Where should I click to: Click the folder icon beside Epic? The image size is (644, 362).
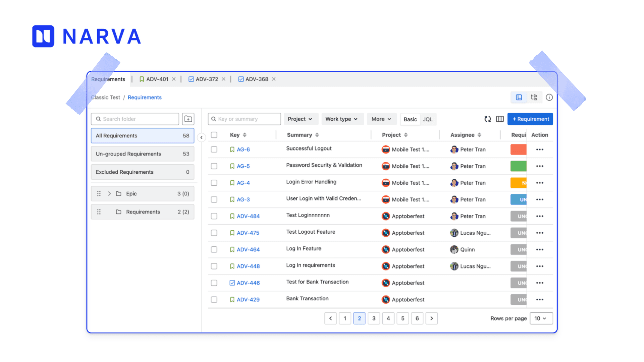[119, 193]
